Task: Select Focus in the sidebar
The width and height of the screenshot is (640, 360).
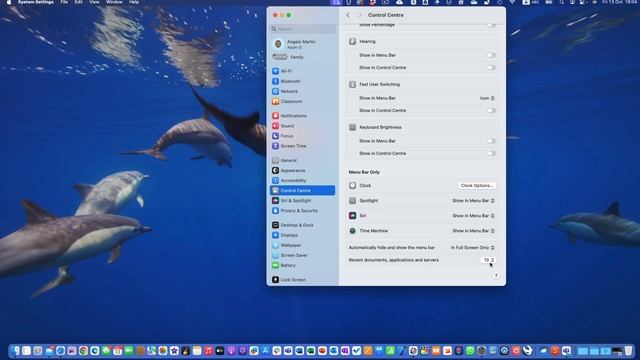Action: (x=302, y=136)
